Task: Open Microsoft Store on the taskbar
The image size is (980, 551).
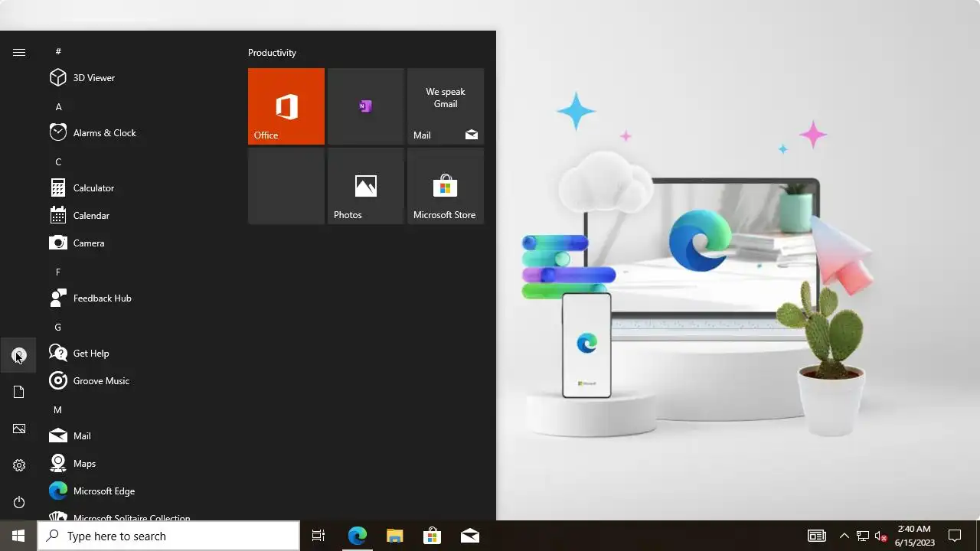Action: point(432,536)
